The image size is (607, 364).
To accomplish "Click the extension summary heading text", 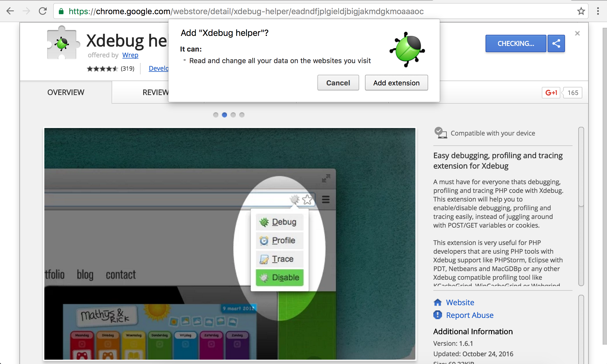I will coord(498,161).
